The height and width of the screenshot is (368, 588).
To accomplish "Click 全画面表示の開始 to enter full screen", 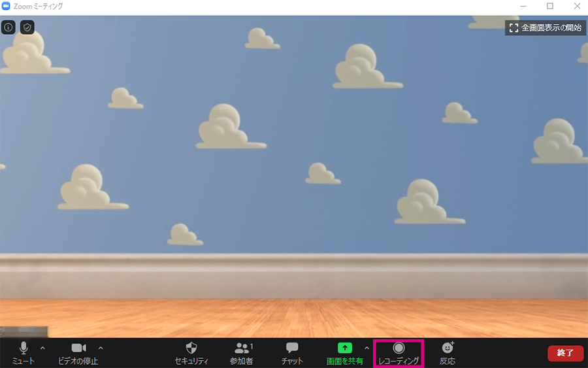I will coord(546,27).
